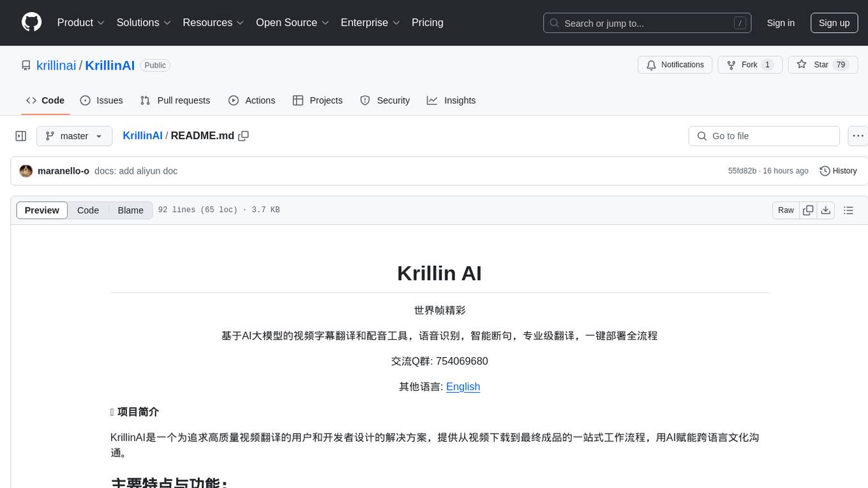Open the maranello-o author link
The height and width of the screenshot is (488, 868).
click(x=63, y=171)
